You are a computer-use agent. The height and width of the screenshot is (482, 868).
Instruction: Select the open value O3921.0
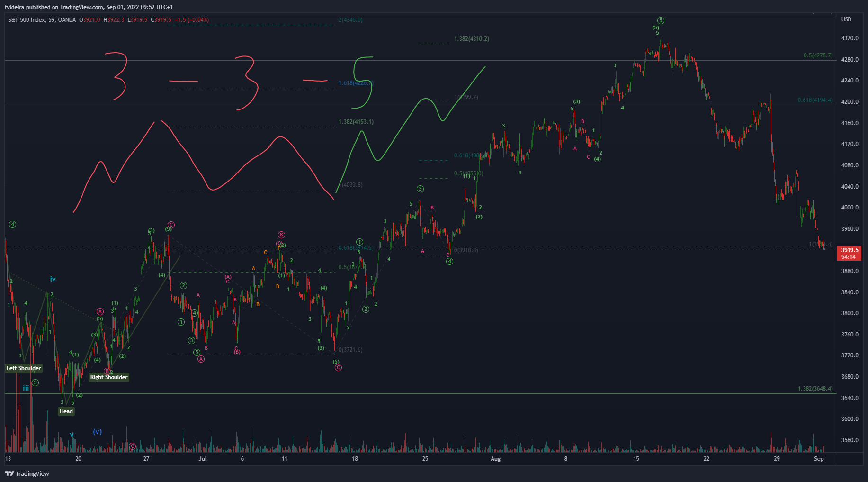click(89, 20)
